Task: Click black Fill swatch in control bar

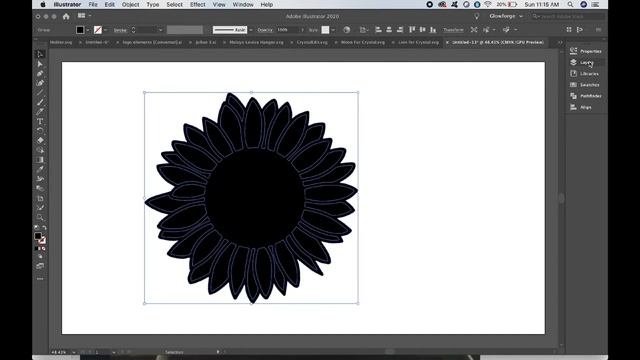Action: [x=80, y=30]
